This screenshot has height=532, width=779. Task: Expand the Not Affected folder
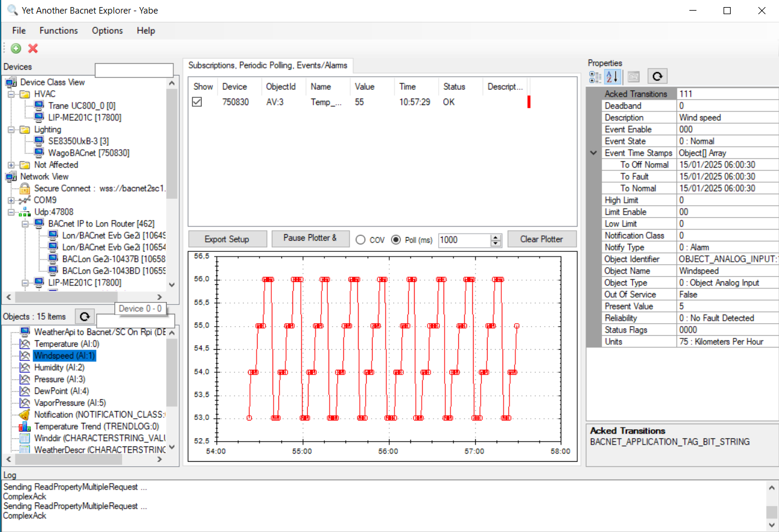[x=11, y=165]
